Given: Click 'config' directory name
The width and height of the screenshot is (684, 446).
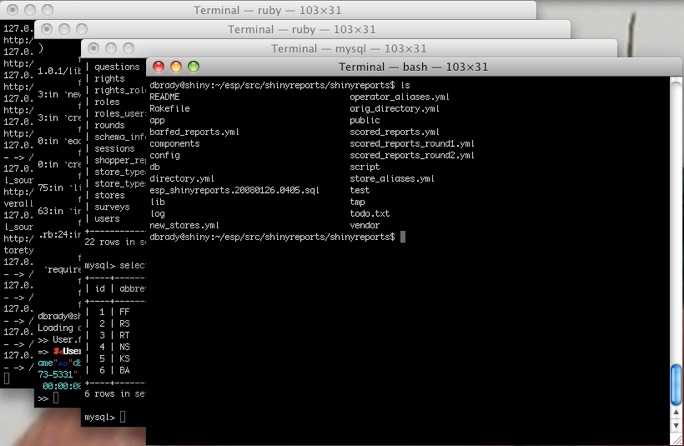Looking at the screenshot, I should 164,155.
